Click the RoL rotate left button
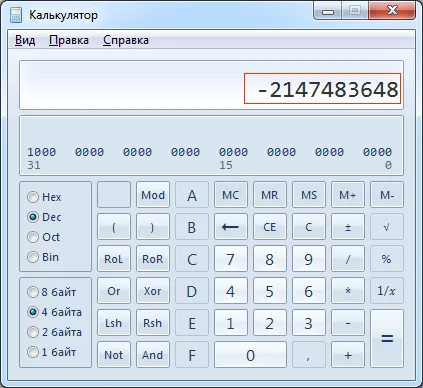Image resolution: width=423 pixels, height=388 pixels. tap(114, 259)
